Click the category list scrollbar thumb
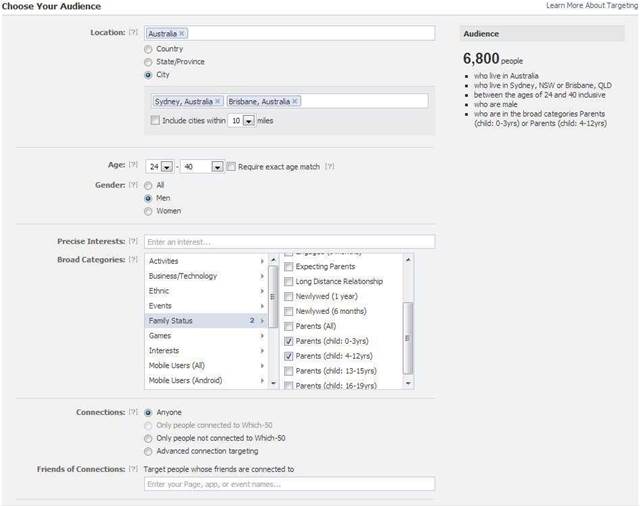Viewport: 640px width, 506px height. coord(273,297)
